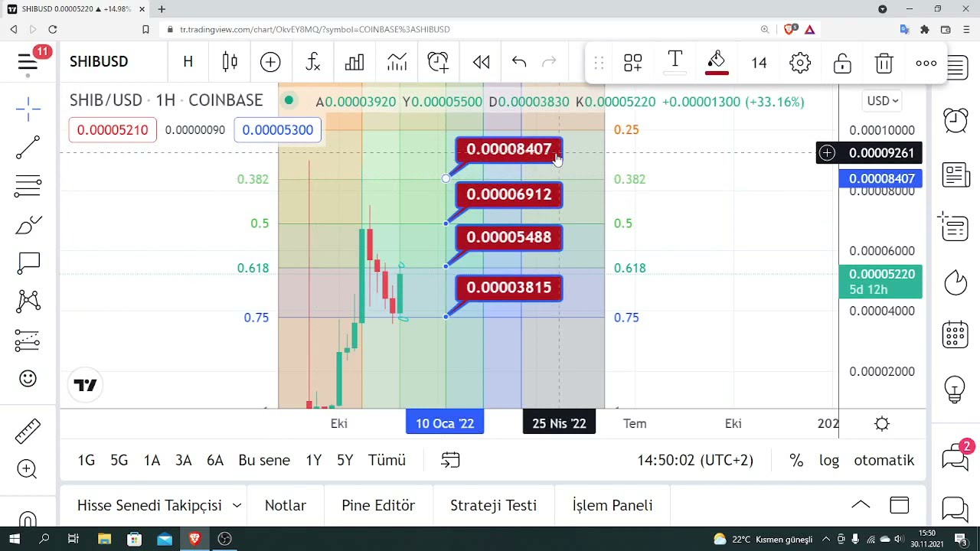Toggle otomatik auto scale
The height and width of the screenshot is (551, 980).
(x=884, y=460)
